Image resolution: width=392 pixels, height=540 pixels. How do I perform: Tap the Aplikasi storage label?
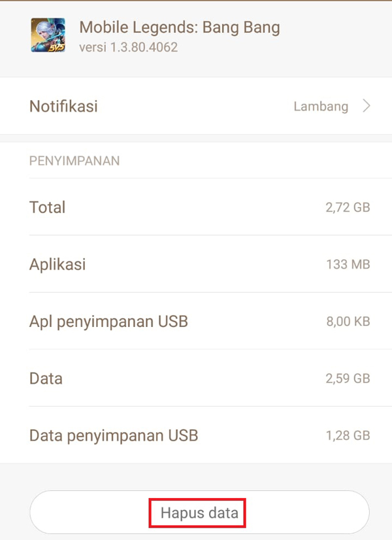57,265
